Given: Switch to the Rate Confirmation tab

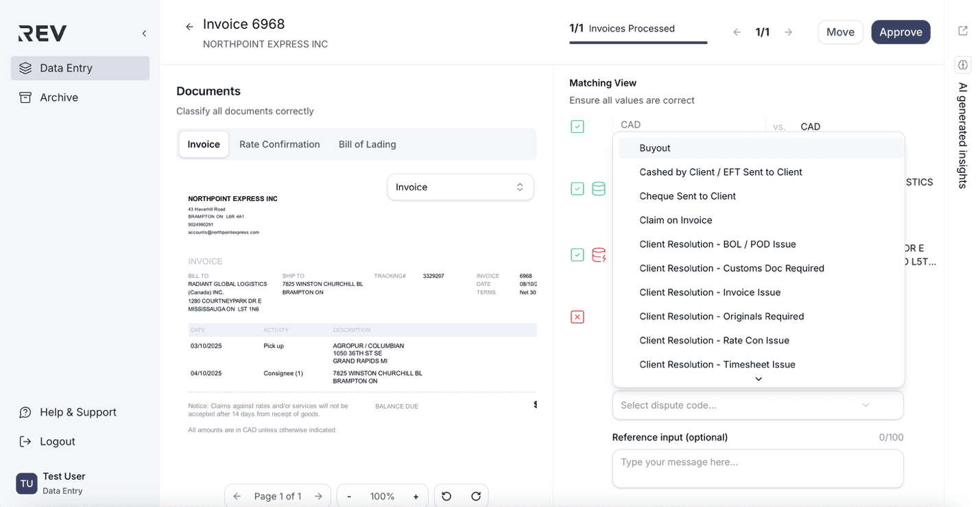Looking at the screenshot, I should pyautogui.click(x=279, y=145).
